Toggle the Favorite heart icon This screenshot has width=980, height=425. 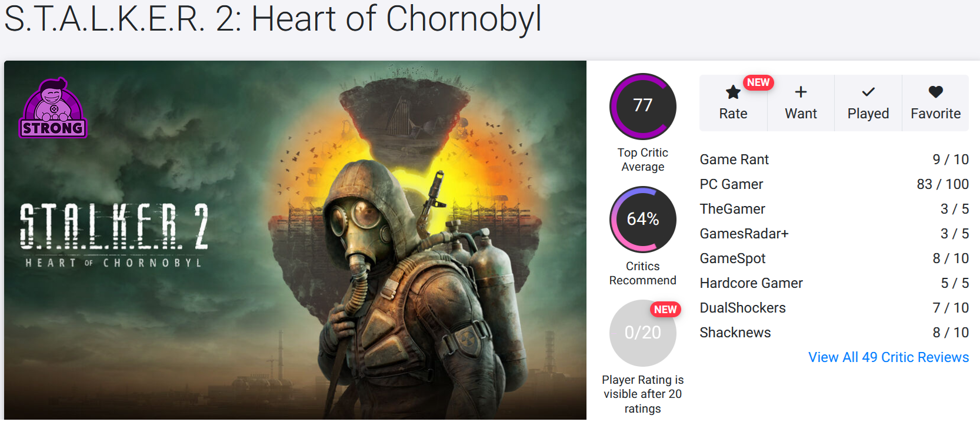coord(936,92)
